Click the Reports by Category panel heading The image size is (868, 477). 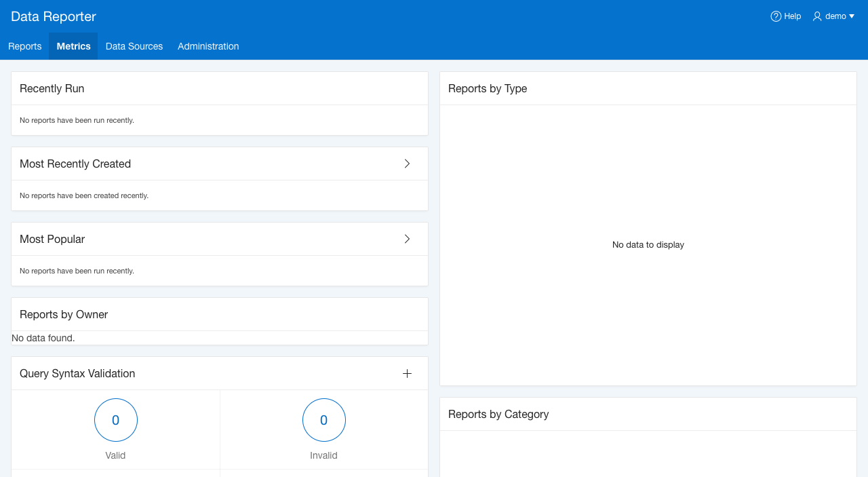tap(498, 415)
